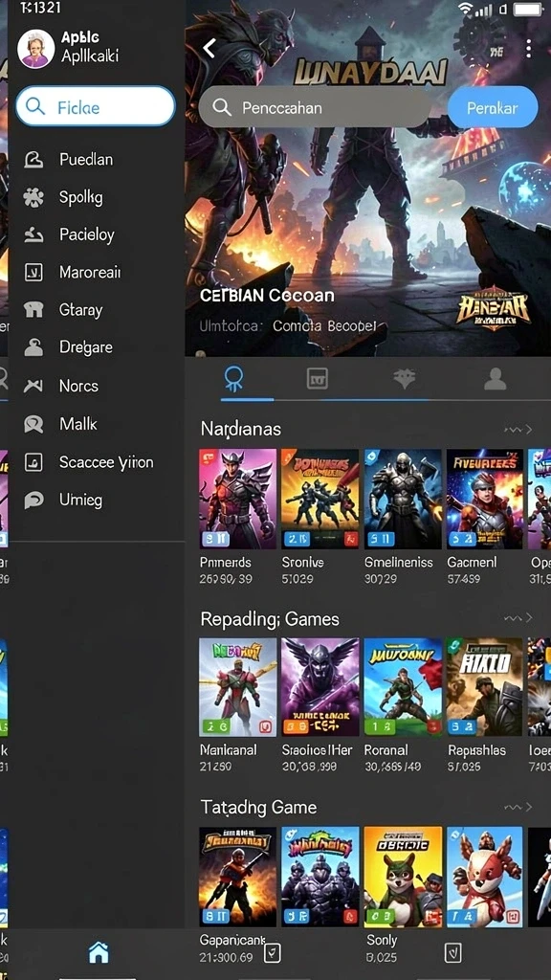Select Dregare icon in sidebar
This screenshot has height=980, width=551.
33,346
